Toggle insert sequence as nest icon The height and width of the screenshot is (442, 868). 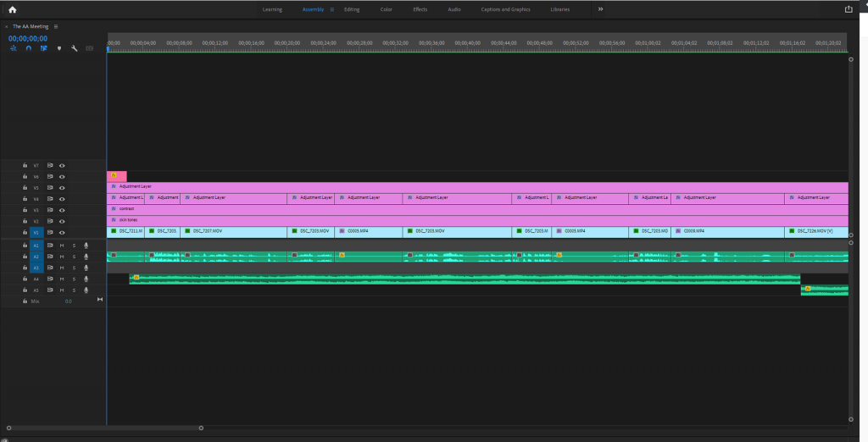point(14,48)
